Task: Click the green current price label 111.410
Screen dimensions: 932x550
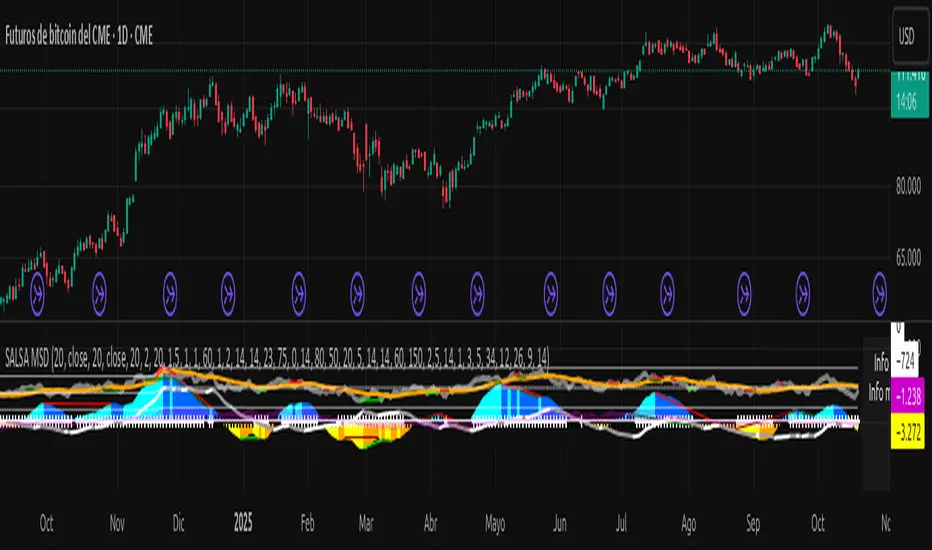Action: (910, 77)
